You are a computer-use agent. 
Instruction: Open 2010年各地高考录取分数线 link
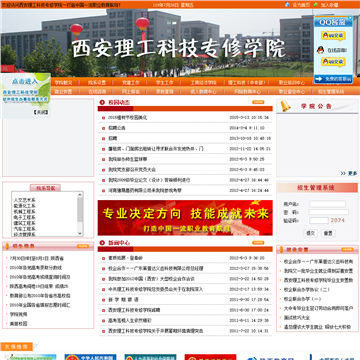36,268
